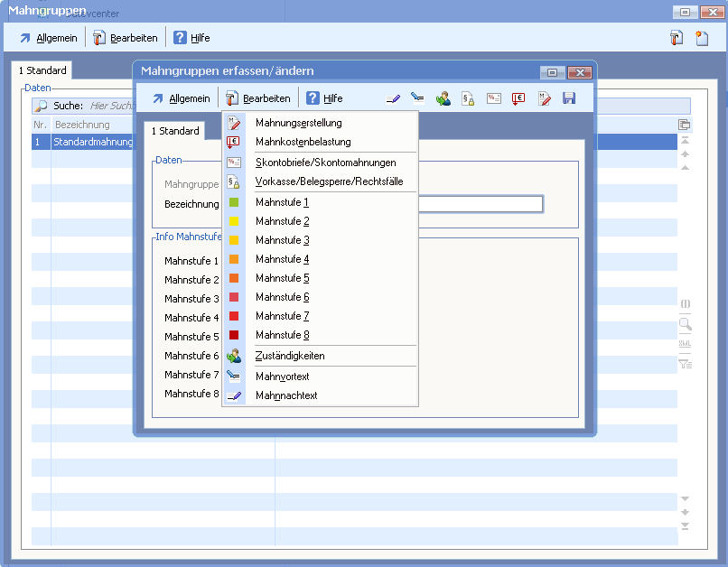Select Mahnvortext menu item
The width and height of the screenshot is (728, 567).
coord(282,376)
